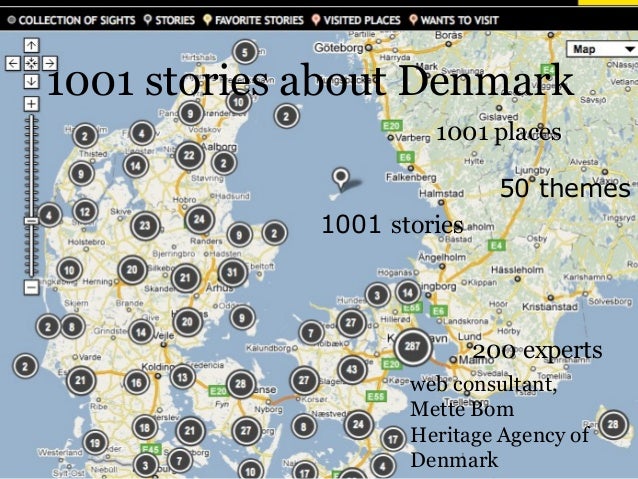The image size is (638, 479).
Task: Click the white pin marker in the sea
Action: point(341,178)
